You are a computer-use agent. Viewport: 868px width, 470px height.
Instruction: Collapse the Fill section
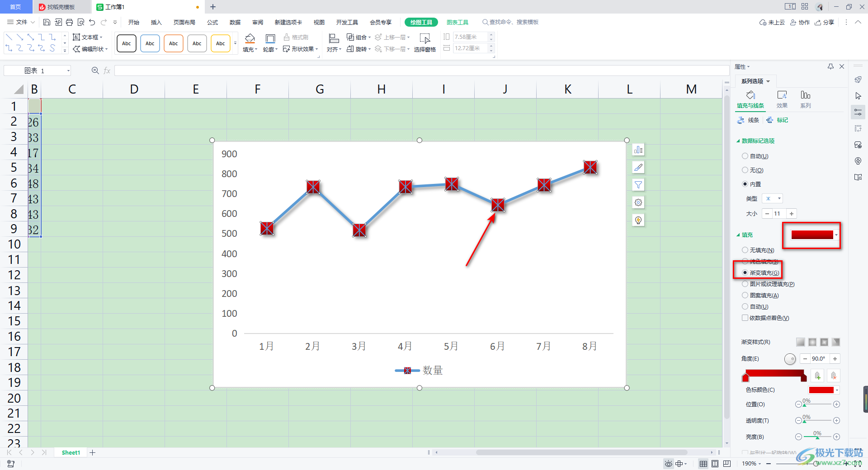[738, 235]
